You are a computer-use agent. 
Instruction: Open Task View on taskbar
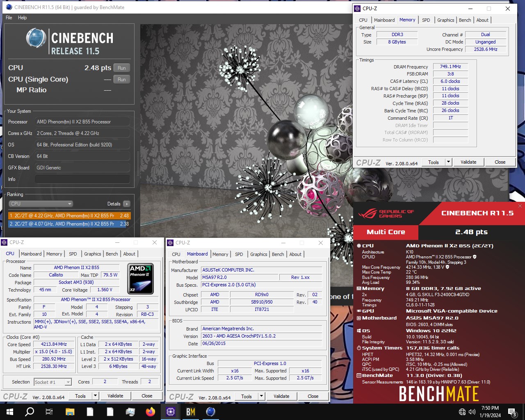(49, 412)
